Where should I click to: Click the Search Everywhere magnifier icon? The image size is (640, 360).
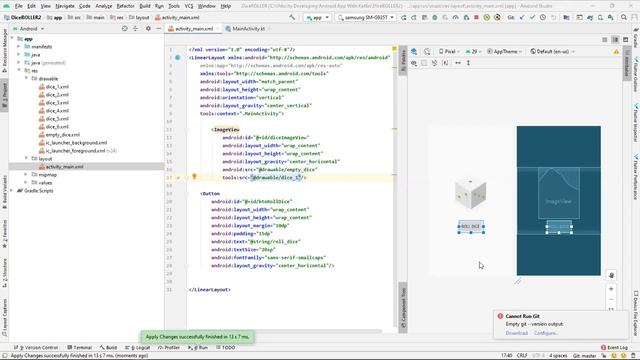pos(624,18)
